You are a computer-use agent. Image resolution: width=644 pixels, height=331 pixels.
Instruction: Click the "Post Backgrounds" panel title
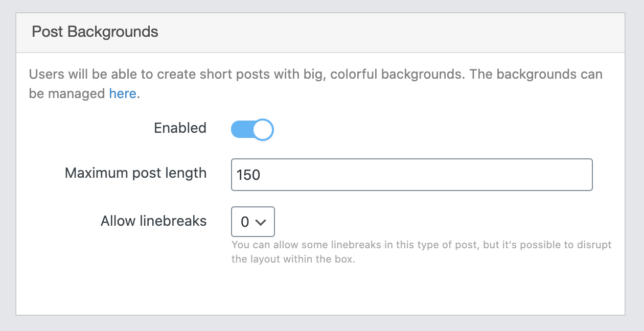coord(95,32)
